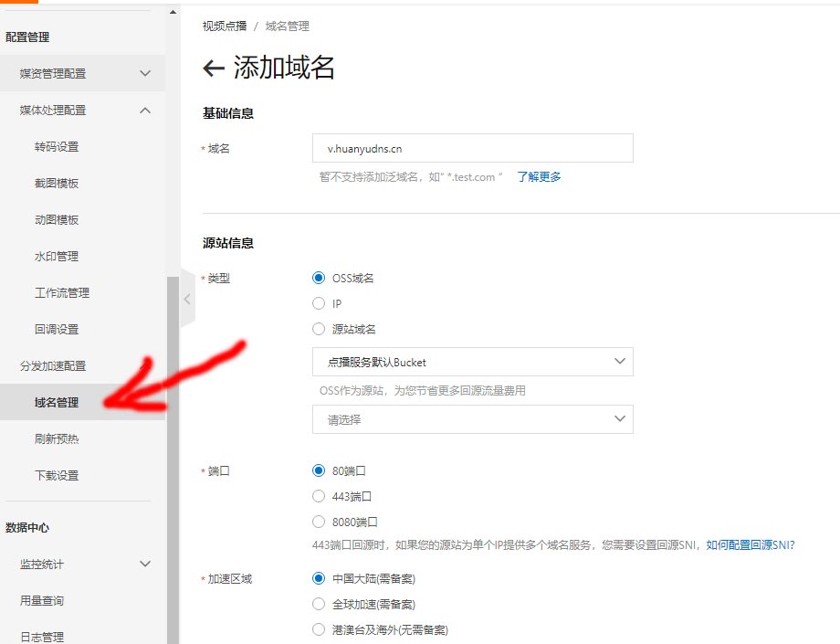Collapse the 媒体处理配置 menu section

145,110
